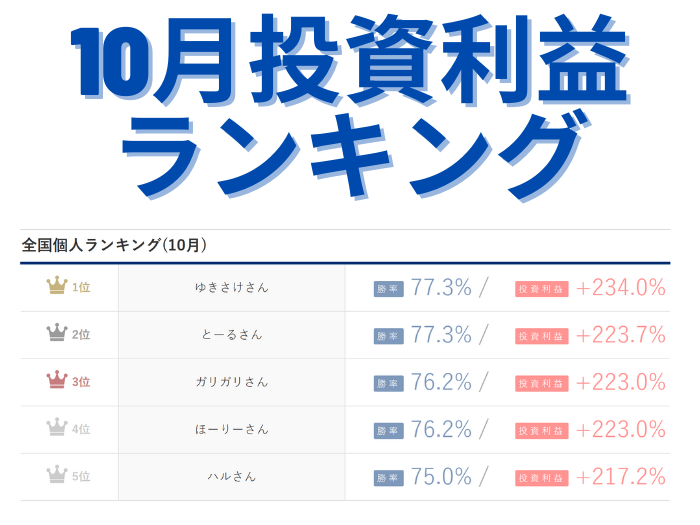Select the name ハルさん
This screenshot has height=525, width=700.
(231, 477)
